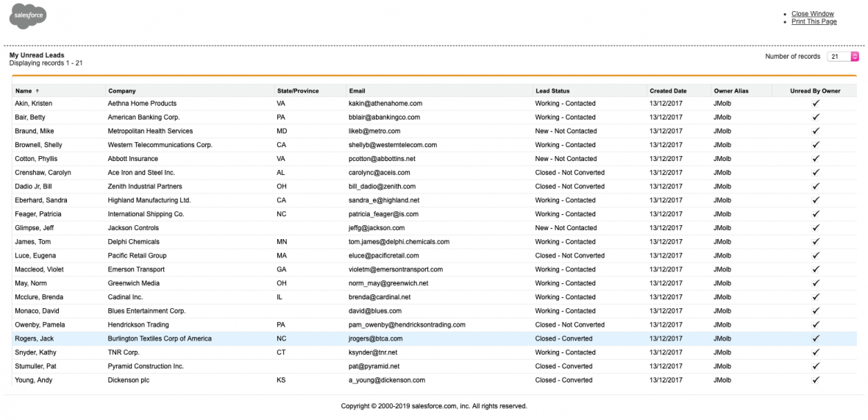This screenshot has width=868, height=420.
Task: Click the name Crenshaw, Carolyn
Action: click(43, 173)
